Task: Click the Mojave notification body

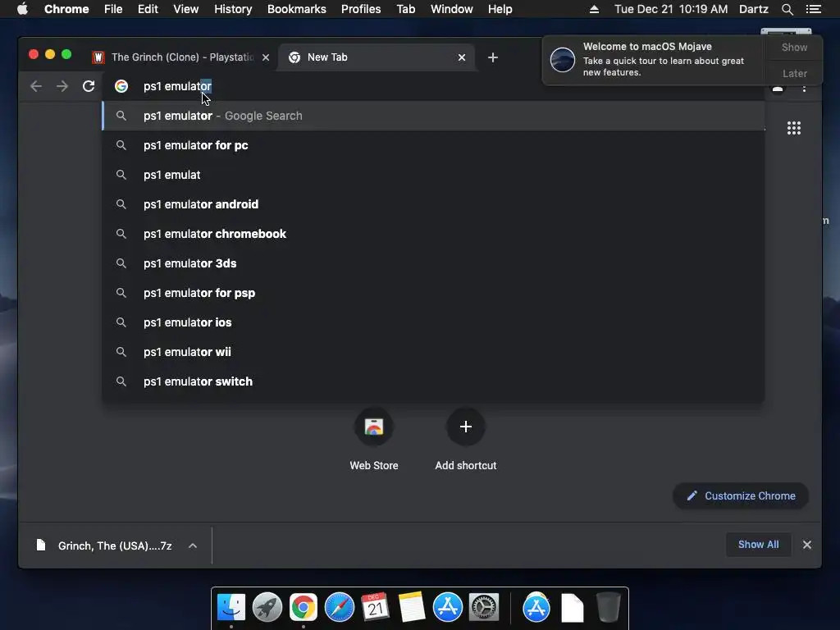Action: click(654, 59)
